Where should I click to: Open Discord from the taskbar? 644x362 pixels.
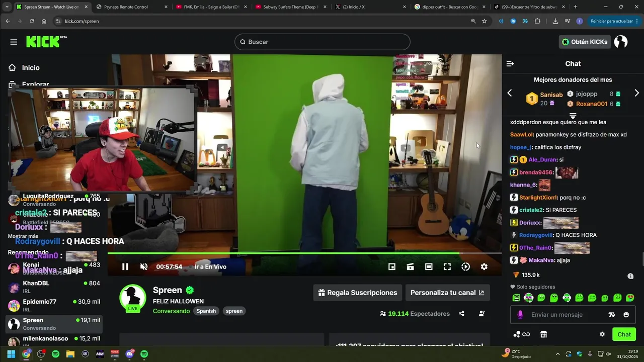pyautogui.click(x=130, y=354)
